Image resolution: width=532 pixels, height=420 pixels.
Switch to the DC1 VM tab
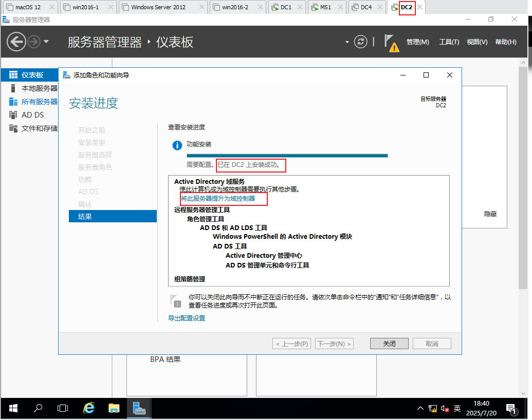286,7
